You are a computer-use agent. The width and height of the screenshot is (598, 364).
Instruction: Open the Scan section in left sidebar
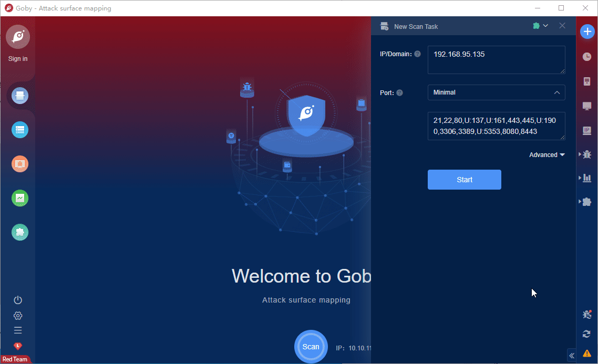click(20, 96)
